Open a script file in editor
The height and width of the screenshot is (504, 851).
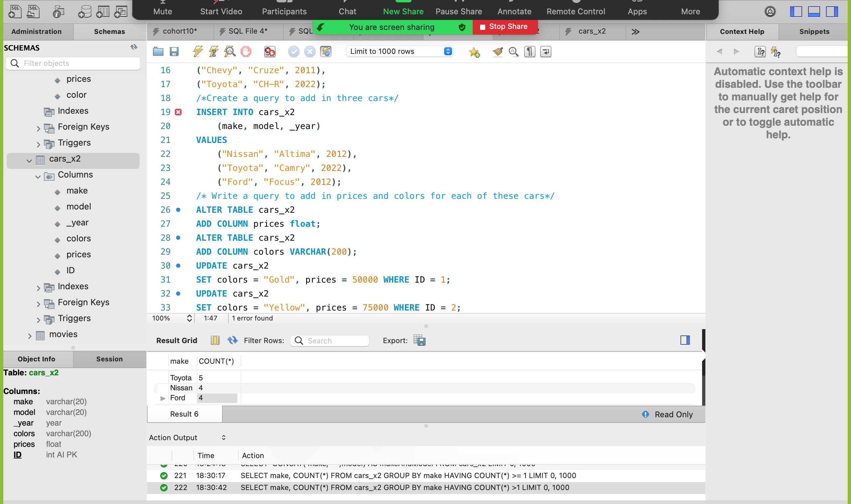tap(158, 52)
